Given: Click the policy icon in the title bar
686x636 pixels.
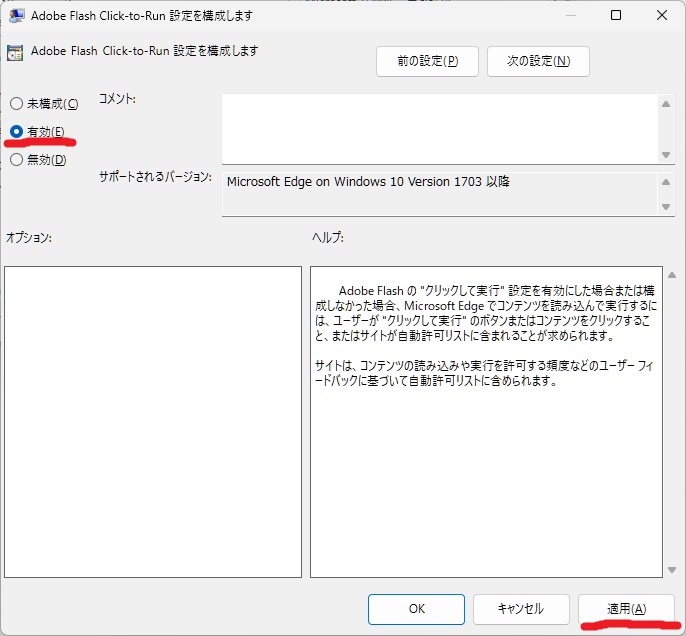Looking at the screenshot, I should 17,16.
